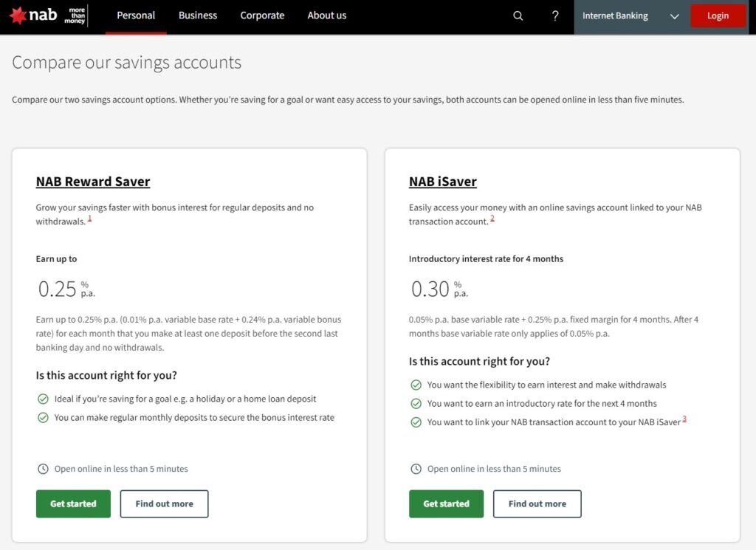Click 'Is this account right for you?' in Reward Saver card
The width and height of the screenshot is (756, 550).
106,376
